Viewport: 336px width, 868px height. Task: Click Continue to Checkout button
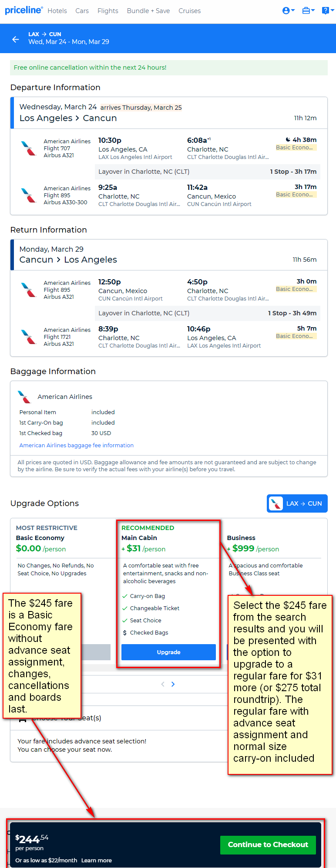268,844
